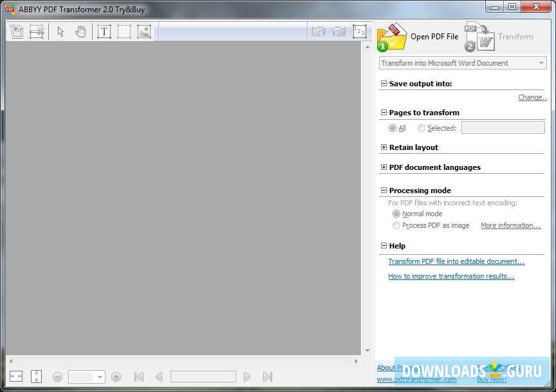The height and width of the screenshot is (392, 556).
Task: Select the Selected pages radio button
Action: 422,128
